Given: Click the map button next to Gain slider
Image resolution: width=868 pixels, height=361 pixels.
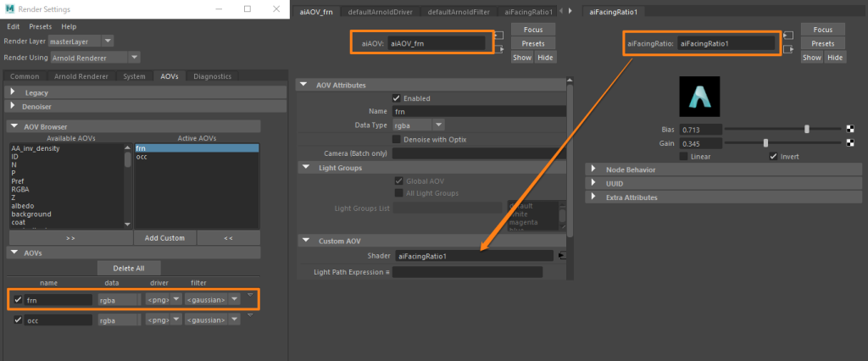Looking at the screenshot, I should pyautogui.click(x=850, y=143).
